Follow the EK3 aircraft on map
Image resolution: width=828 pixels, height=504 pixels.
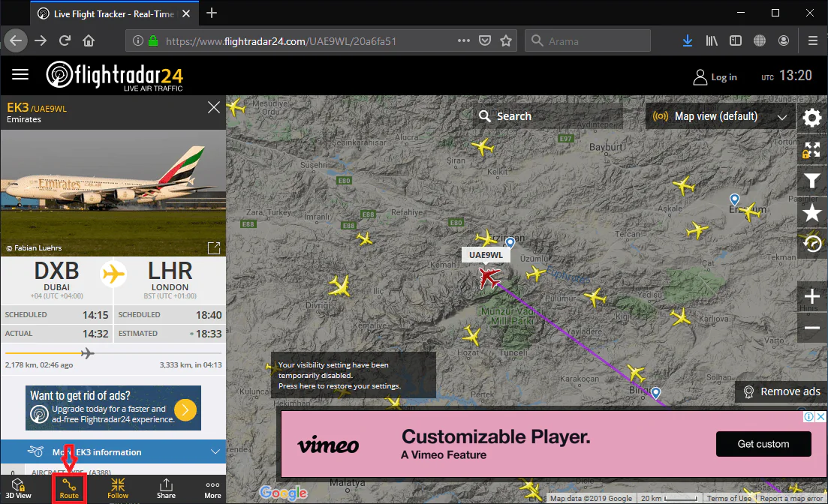pyautogui.click(x=118, y=489)
